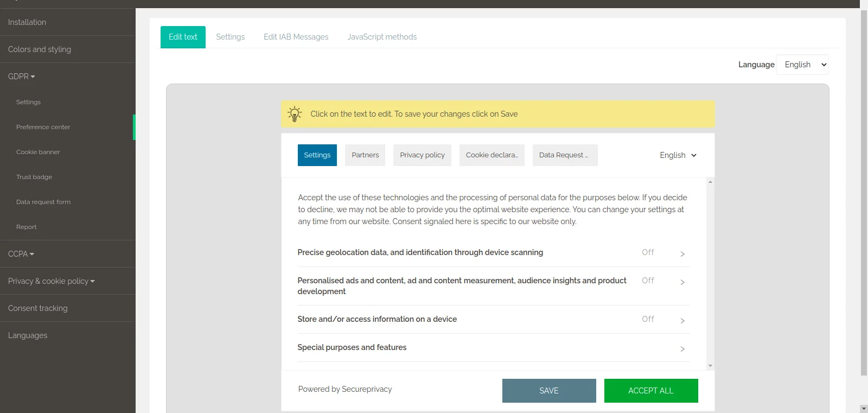Viewport: 868px width, 413px height.
Task: Open arrow for Store and/or access information row
Action: [x=682, y=321]
